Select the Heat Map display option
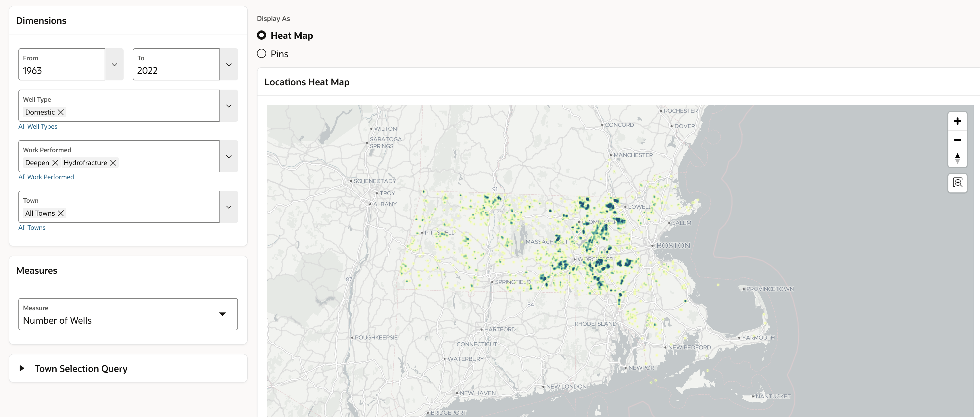The width and height of the screenshot is (980, 417). click(261, 35)
